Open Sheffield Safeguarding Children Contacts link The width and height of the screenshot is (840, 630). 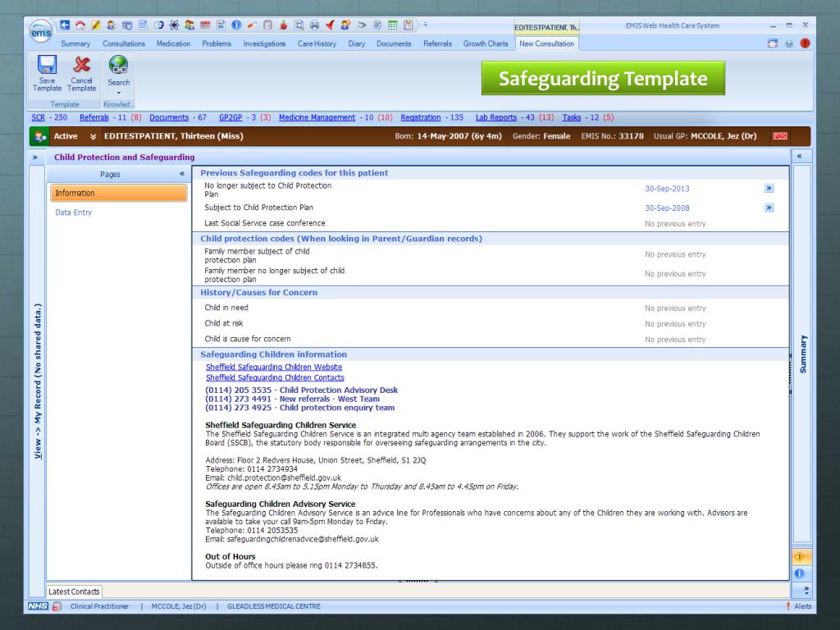click(275, 377)
